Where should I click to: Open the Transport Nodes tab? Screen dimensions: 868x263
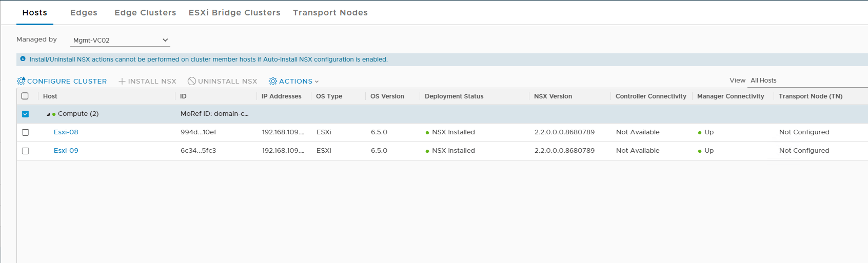pyautogui.click(x=330, y=13)
